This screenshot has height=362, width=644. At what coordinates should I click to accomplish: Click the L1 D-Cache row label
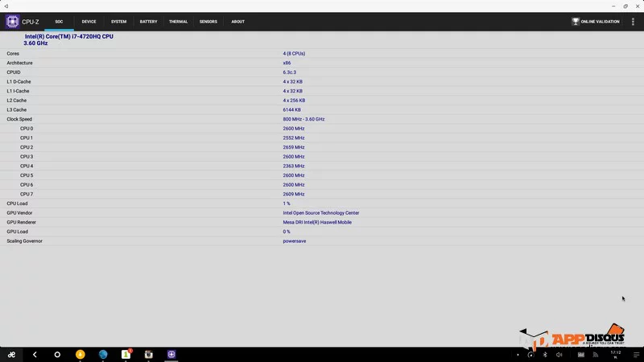(19, 82)
